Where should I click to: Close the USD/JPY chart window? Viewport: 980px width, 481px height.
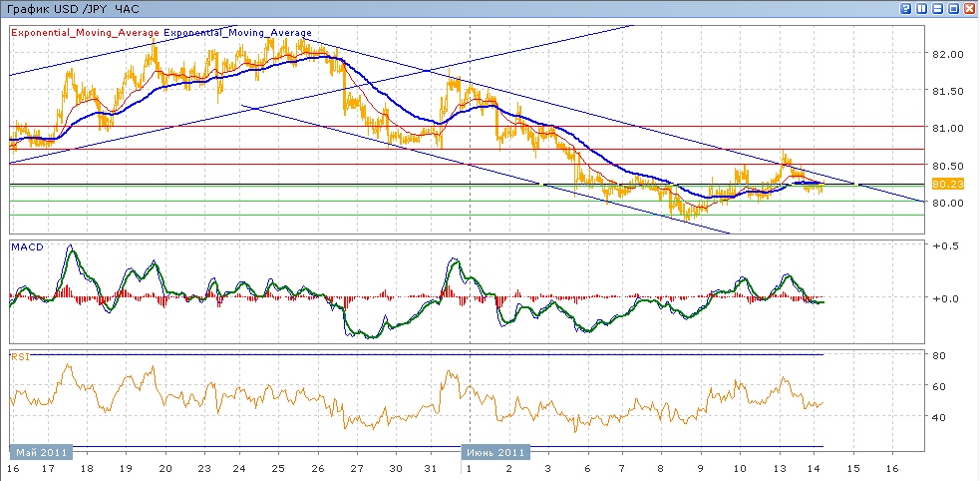click(x=970, y=8)
